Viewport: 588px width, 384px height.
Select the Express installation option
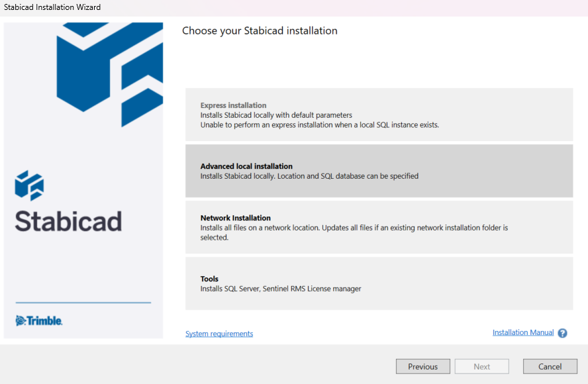click(379, 114)
